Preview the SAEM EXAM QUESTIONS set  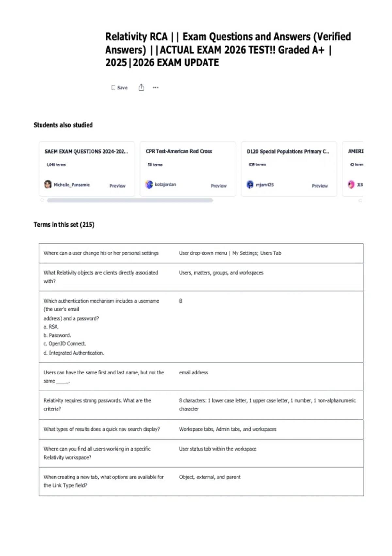pos(118,186)
